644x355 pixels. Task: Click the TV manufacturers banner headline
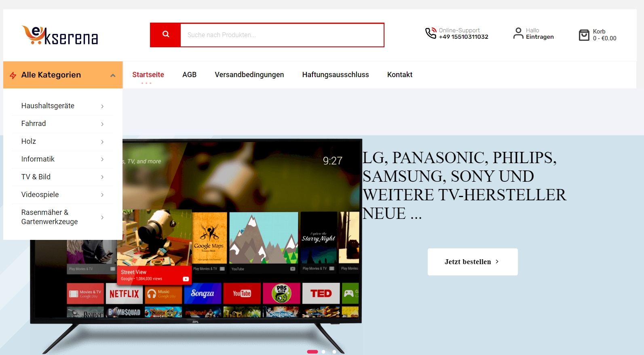point(464,185)
